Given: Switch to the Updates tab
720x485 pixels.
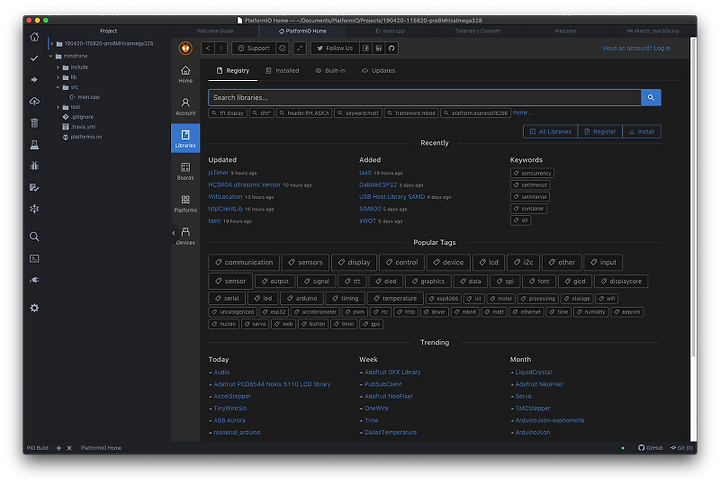Looking at the screenshot, I should pos(378,71).
